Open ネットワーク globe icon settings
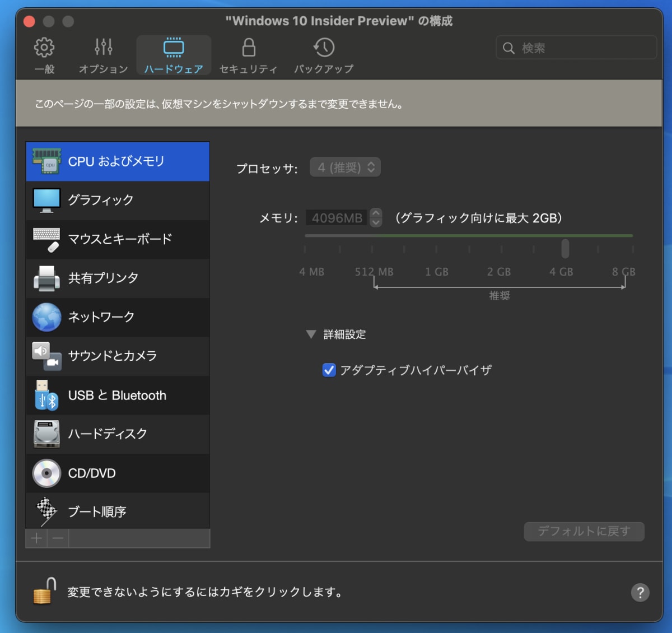The height and width of the screenshot is (633, 672). [x=46, y=317]
